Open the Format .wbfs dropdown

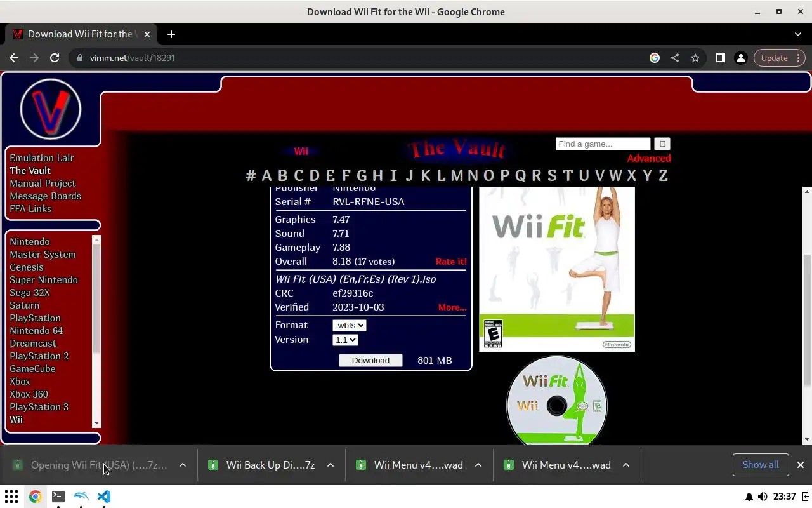[350, 325]
